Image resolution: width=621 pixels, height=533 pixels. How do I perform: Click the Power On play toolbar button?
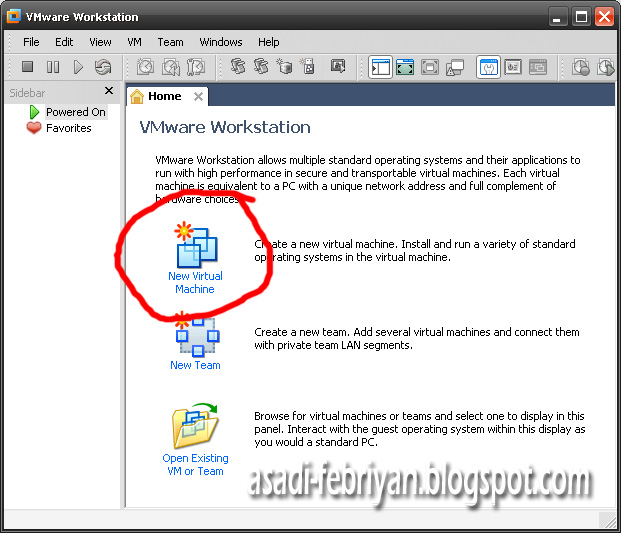(78, 67)
